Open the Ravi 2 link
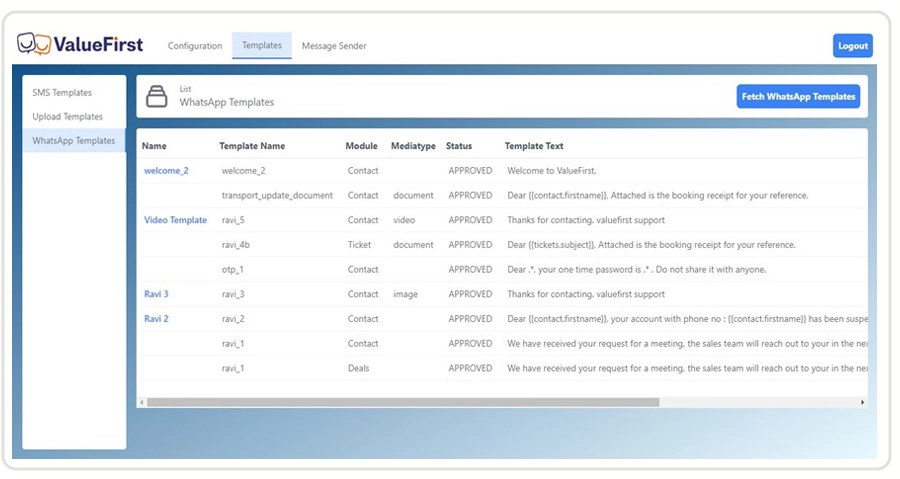Screen dimensions: 900x479 pyautogui.click(x=156, y=318)
